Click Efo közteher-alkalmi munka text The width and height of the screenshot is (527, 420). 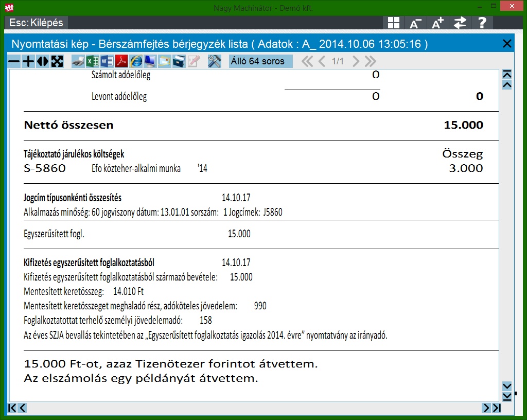[x=136, y=168]
